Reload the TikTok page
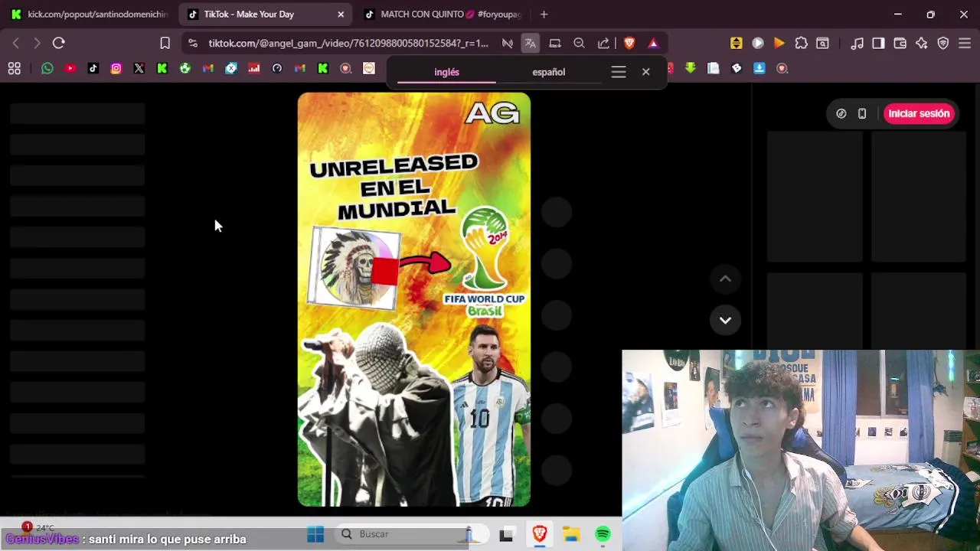This screenshot has height=551, width=980. pos(58,43)
